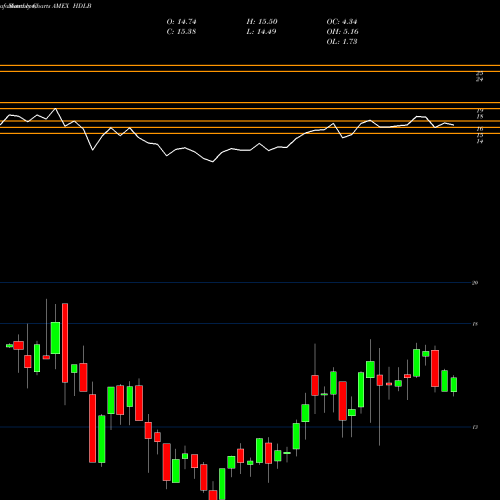Select the OH: 5.16 reading

coord(342,32)
